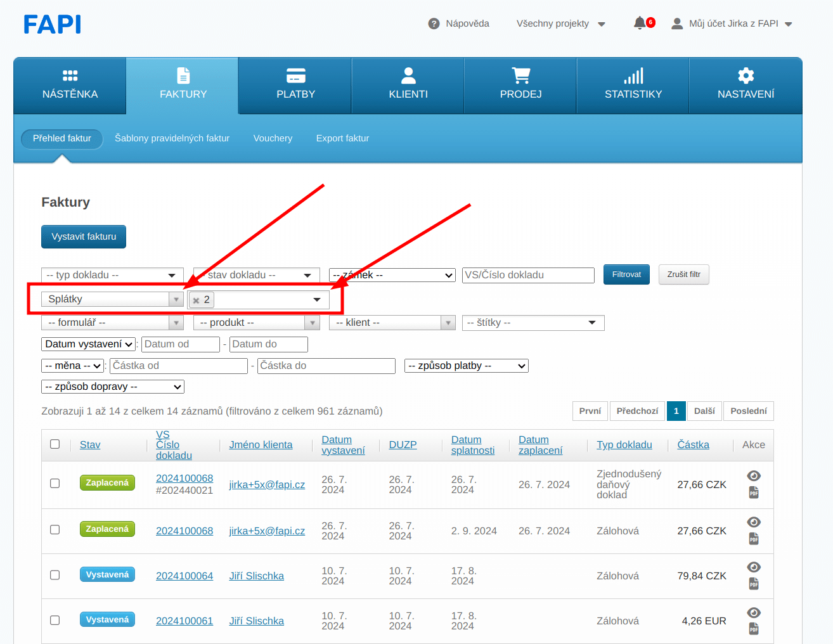Open NÁSTĚNKA dashboard tab
The width and height of the screenshot is (833, 644).
(x=70, y=86)
